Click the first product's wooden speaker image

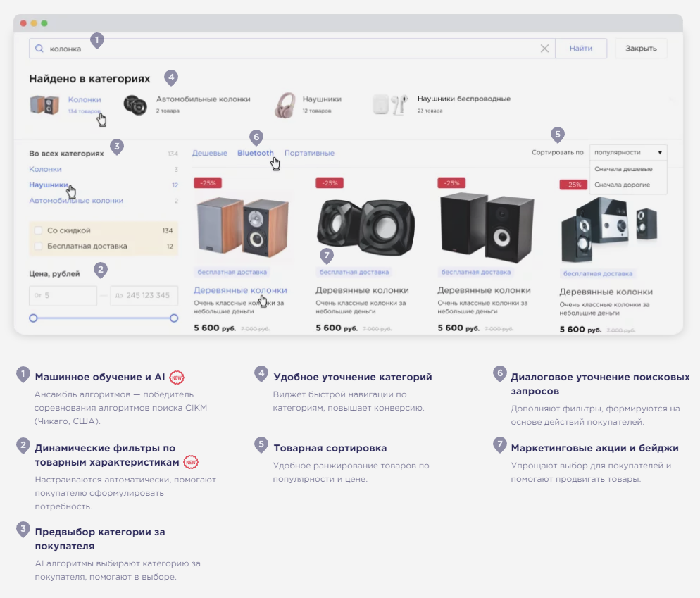(243, 228)
